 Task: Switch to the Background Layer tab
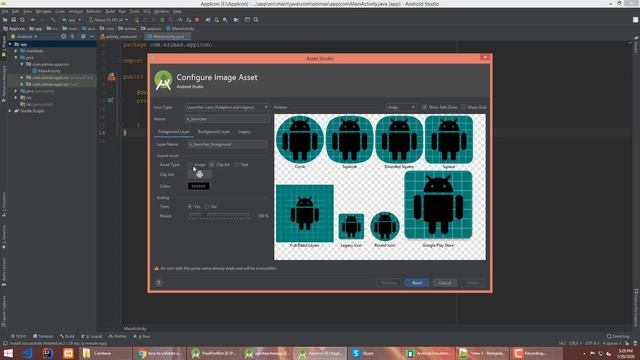pos(213,132)
